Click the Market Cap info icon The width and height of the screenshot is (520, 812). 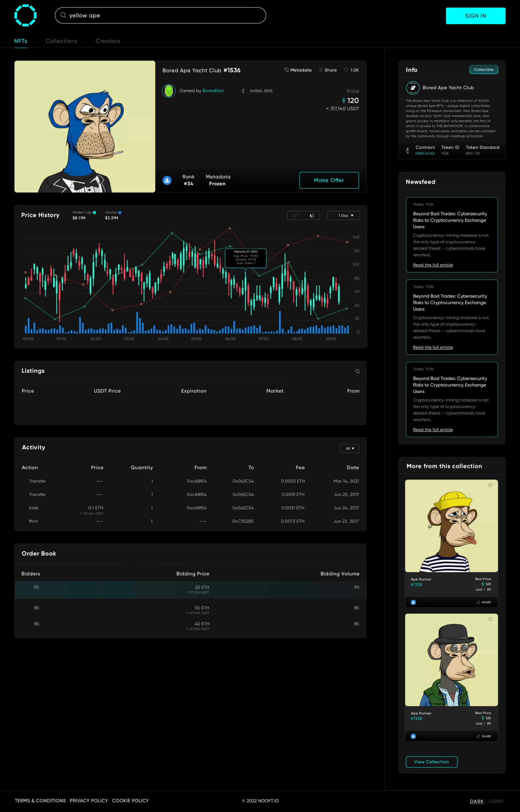tap(94, 213)
